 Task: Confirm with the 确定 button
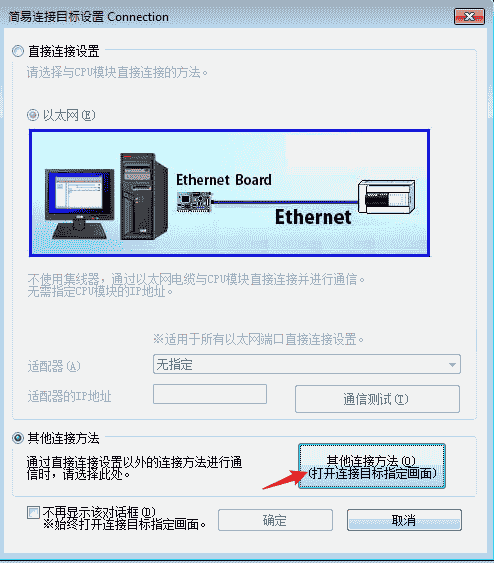275,520
